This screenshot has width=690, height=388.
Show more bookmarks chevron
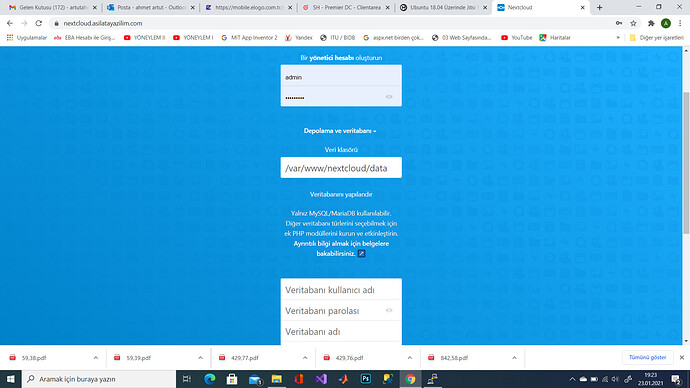point(618,38)
